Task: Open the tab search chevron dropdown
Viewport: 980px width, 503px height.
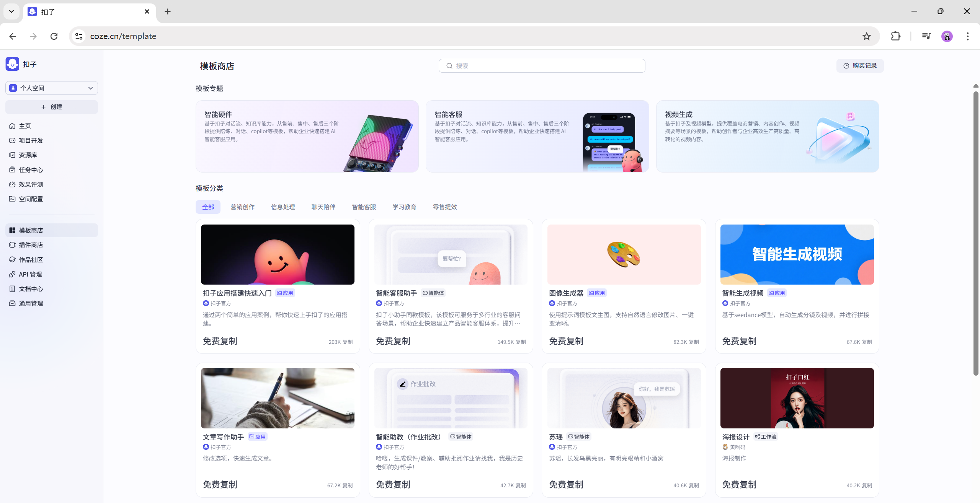Action: coord(11,11)
